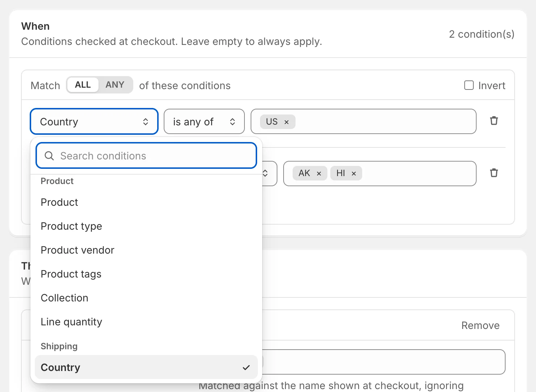
Task: Remove the US tag with its x
Action: pos(286,122)
